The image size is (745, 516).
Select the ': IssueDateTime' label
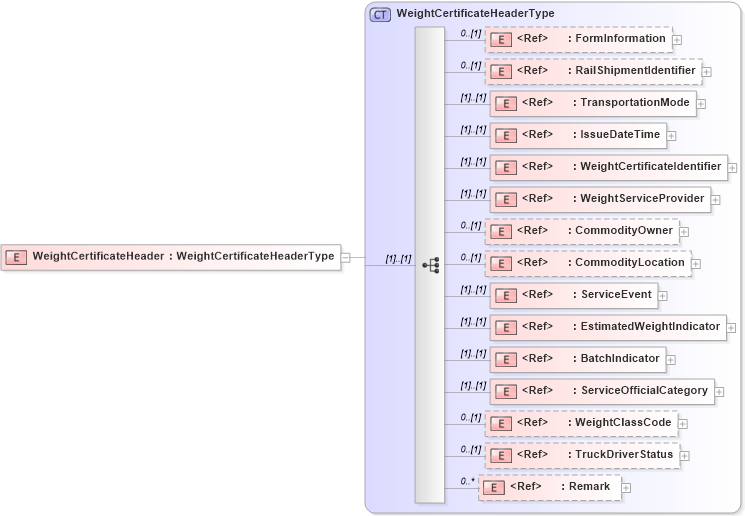[x=616, y=134]
